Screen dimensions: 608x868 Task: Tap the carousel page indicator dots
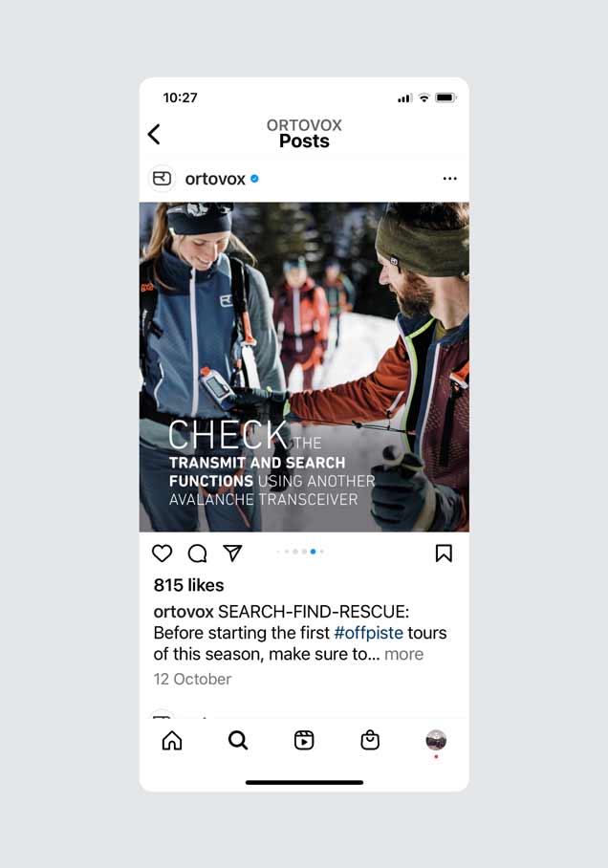pyautogui.click(x=299, y=552)
